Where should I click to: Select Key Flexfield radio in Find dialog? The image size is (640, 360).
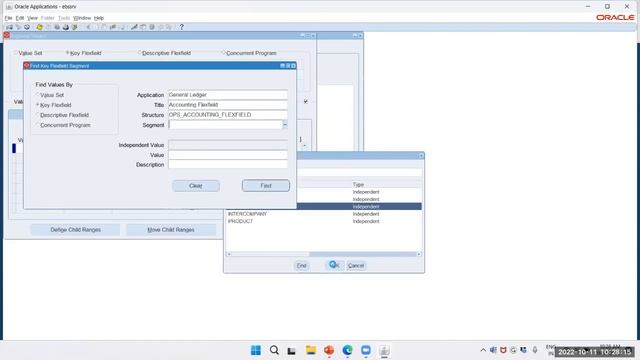pos(38,105)
